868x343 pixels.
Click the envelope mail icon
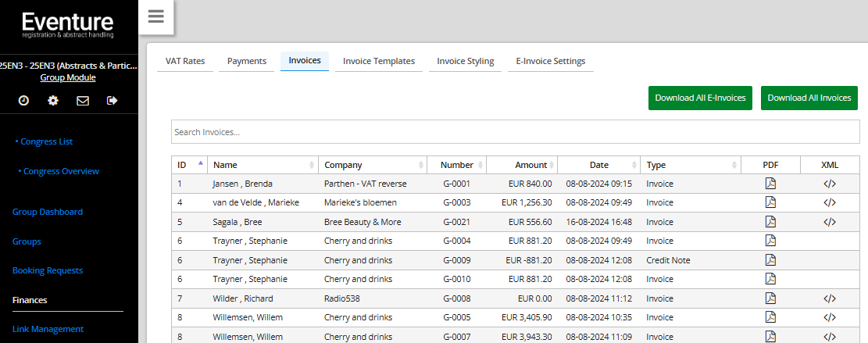click(x=82, y=100)
